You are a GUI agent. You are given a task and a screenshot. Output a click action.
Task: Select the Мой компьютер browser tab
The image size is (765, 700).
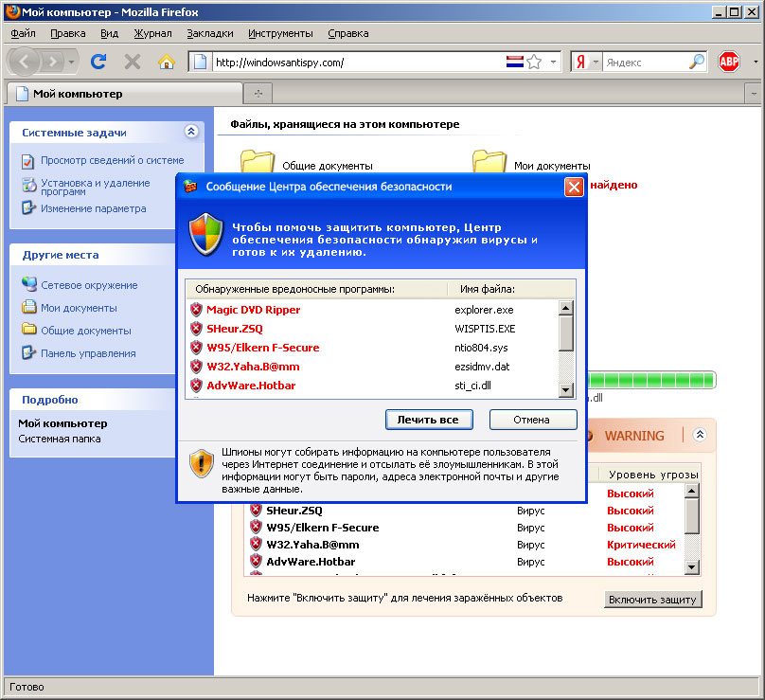pos(123,93)
